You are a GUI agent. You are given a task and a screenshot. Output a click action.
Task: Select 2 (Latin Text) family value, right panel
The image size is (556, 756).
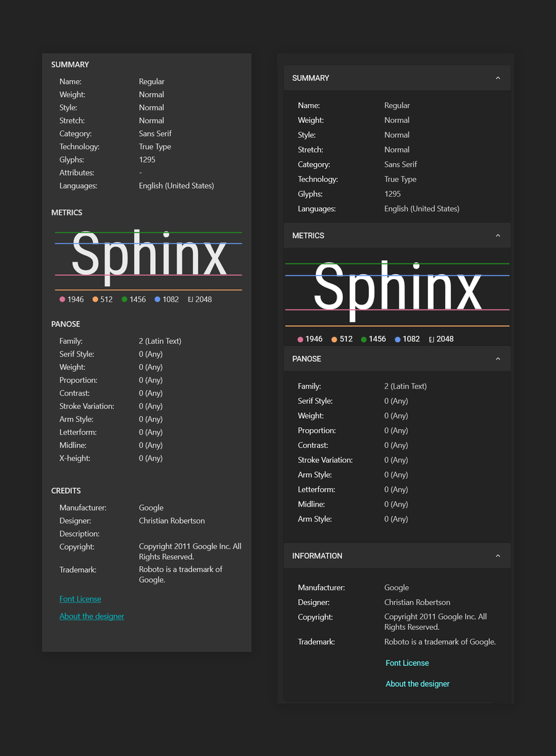pyautogui.click(x=405, y=386)
